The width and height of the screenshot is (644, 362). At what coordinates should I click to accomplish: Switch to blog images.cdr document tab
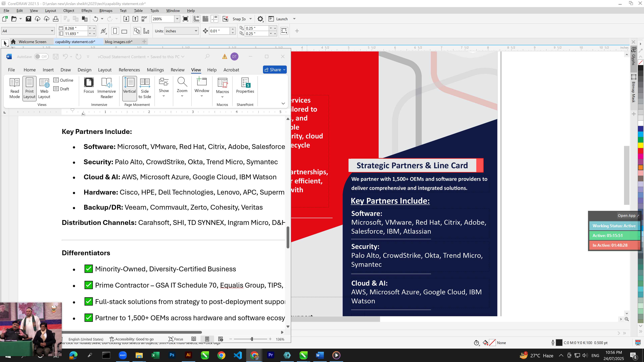(119, 42)
